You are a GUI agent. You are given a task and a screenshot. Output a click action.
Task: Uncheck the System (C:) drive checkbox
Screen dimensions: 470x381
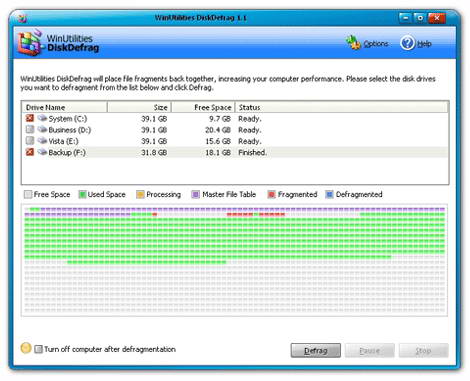point(30,118)
